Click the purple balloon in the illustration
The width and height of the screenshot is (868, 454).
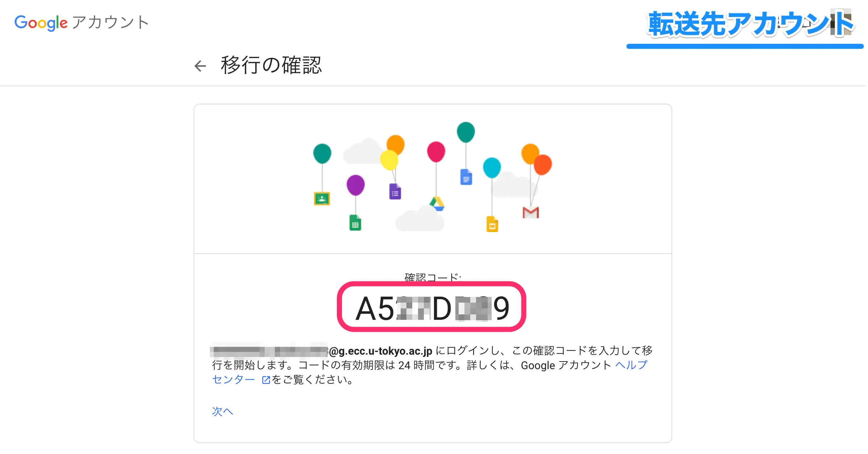tap(355, 185)
